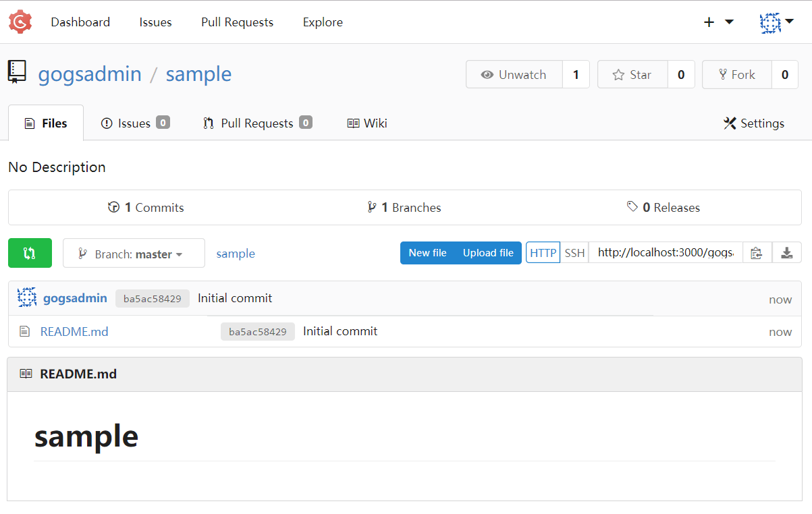
Task: Switch to the Wiki tab
Action: point(367,123)
